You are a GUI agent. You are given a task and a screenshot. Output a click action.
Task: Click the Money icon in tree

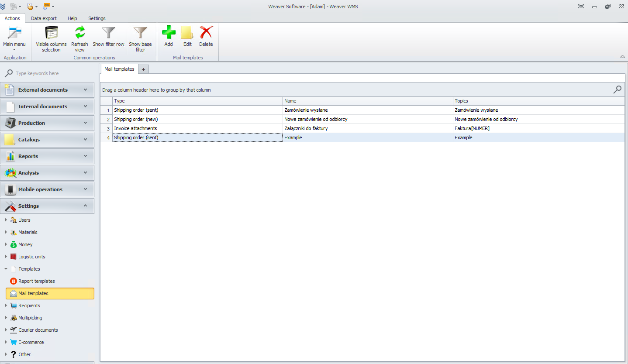14,244
